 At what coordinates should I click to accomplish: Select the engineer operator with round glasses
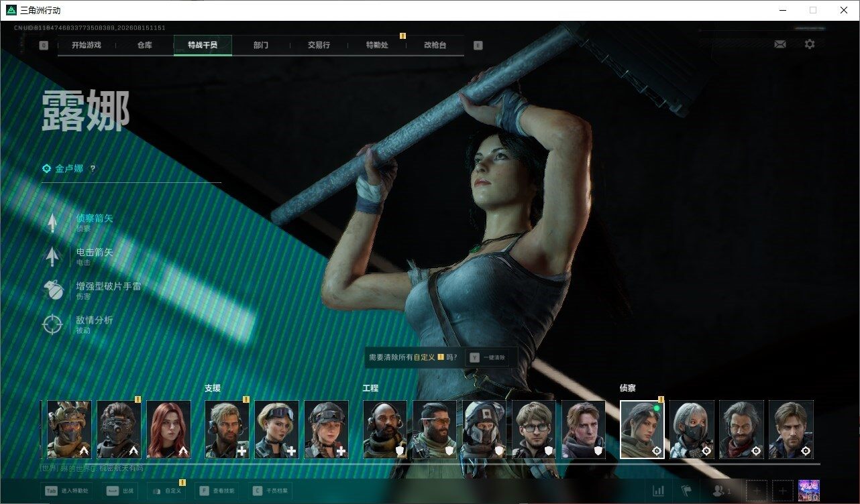[x=534, y=430]
